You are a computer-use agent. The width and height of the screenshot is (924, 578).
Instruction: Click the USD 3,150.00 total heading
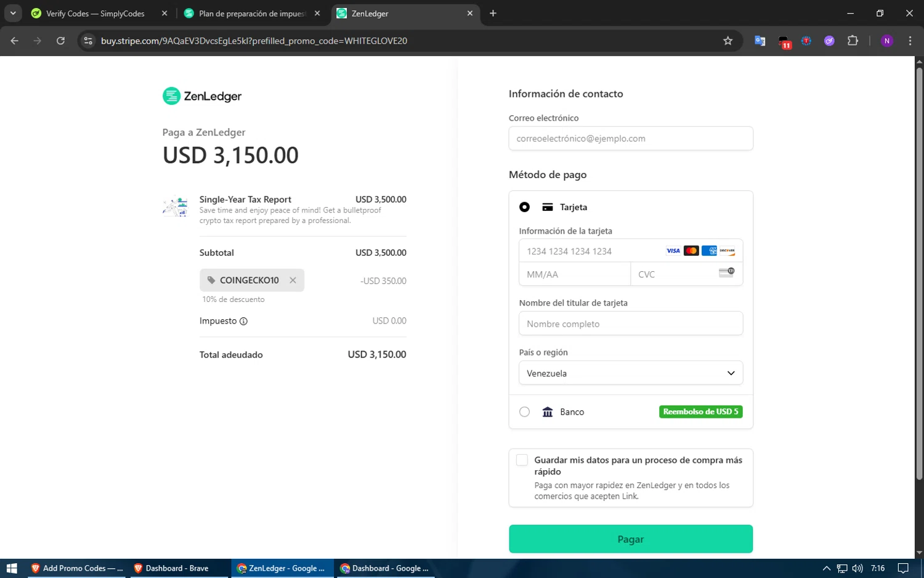pos(230,155)
